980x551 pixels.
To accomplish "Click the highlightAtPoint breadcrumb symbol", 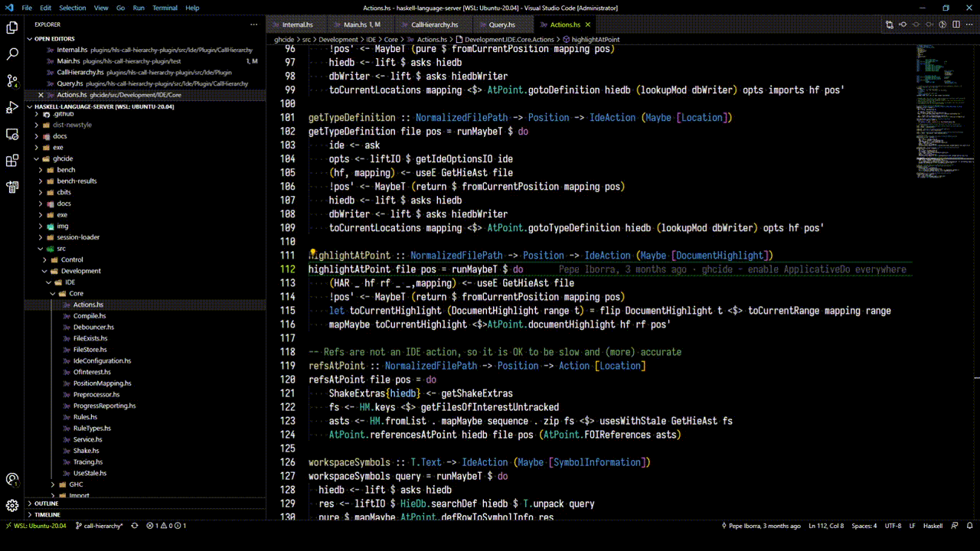I will 596,39.
